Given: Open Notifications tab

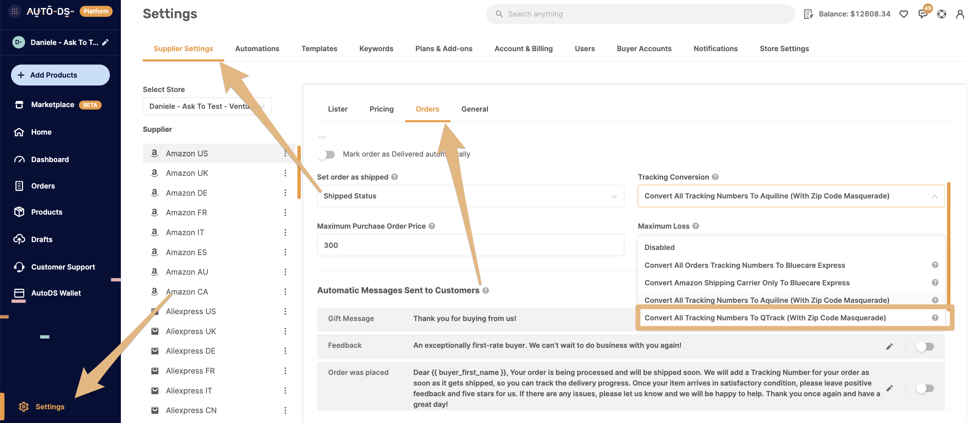Looking at the screenshot, I should tap(715, 49).
